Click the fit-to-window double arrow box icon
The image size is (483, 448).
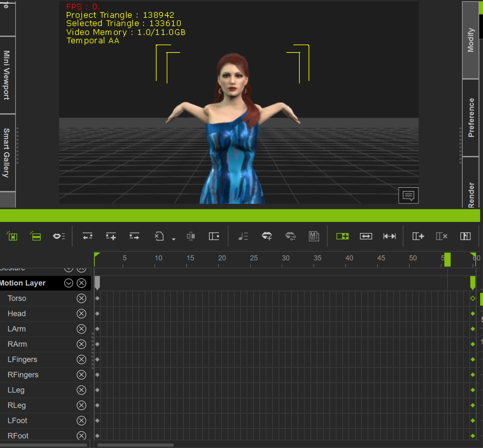coord(366,236)
